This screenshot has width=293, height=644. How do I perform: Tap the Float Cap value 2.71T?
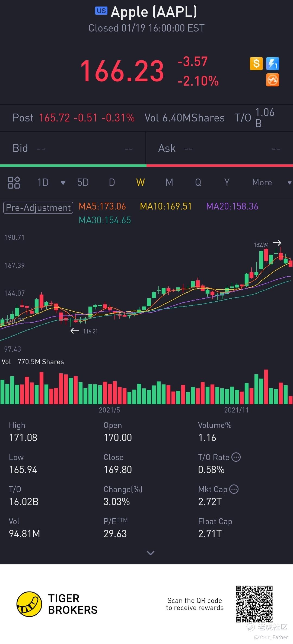click(210, 534)
